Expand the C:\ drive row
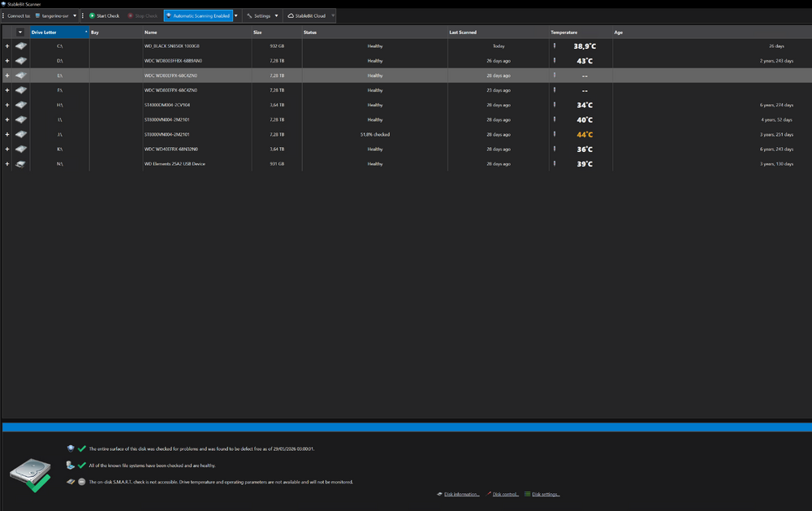812x511 pixels. pyautogui.click(x=7, y=46)
